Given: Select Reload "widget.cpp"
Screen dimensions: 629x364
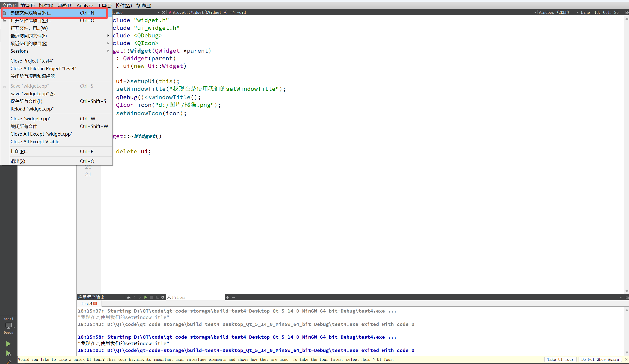Looking at the screenshot, I should click(x=56, y=109).
